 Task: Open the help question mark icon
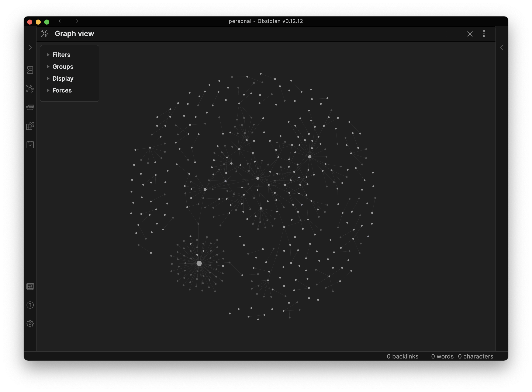30,305
